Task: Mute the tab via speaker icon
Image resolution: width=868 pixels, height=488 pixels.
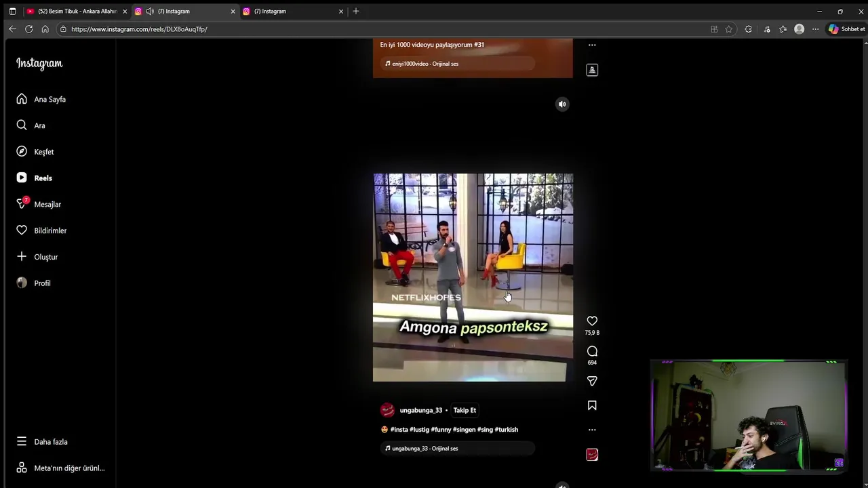Action: [150, 12]
